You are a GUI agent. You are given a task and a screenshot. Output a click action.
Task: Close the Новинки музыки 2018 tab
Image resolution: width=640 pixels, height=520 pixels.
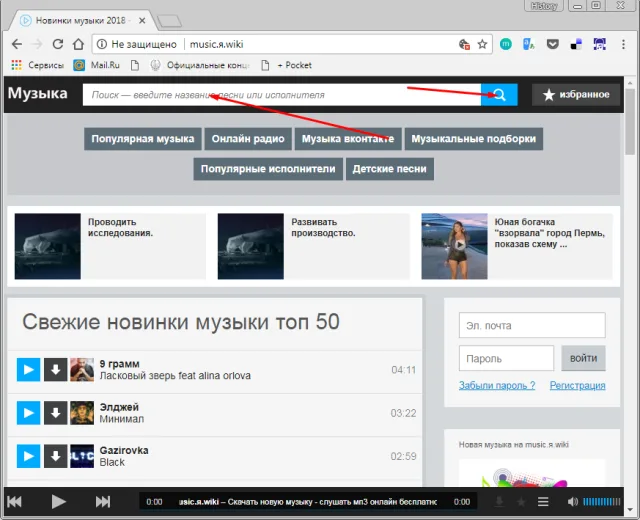pos(142,20)
